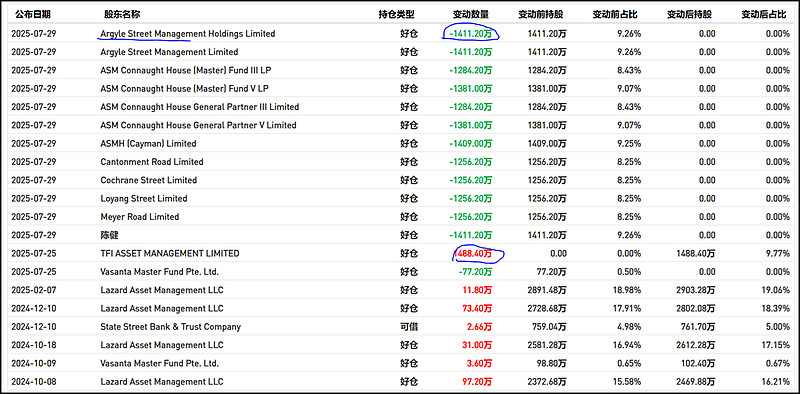
Task: Click Cantonment Road Limited shareholder name
Action: 152,162
